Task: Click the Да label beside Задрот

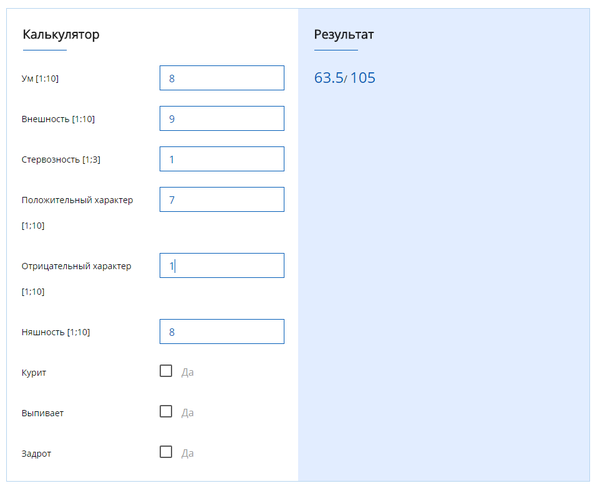Action: pos(187,452)
